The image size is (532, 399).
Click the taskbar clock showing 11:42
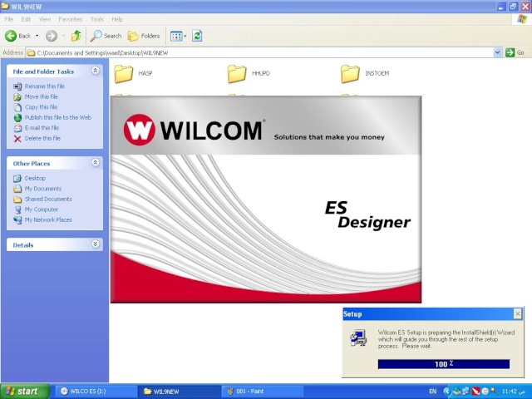[514, 392]
